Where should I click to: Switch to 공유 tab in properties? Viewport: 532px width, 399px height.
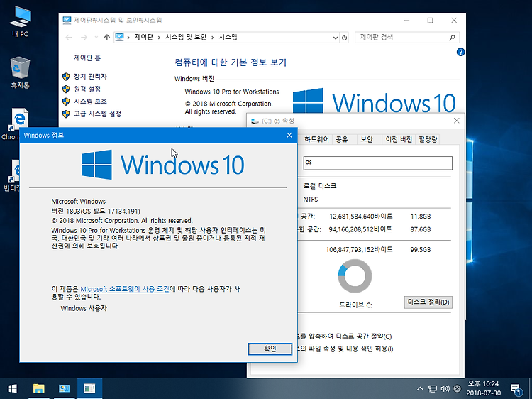pyautogui.click(x=342, y=139)
